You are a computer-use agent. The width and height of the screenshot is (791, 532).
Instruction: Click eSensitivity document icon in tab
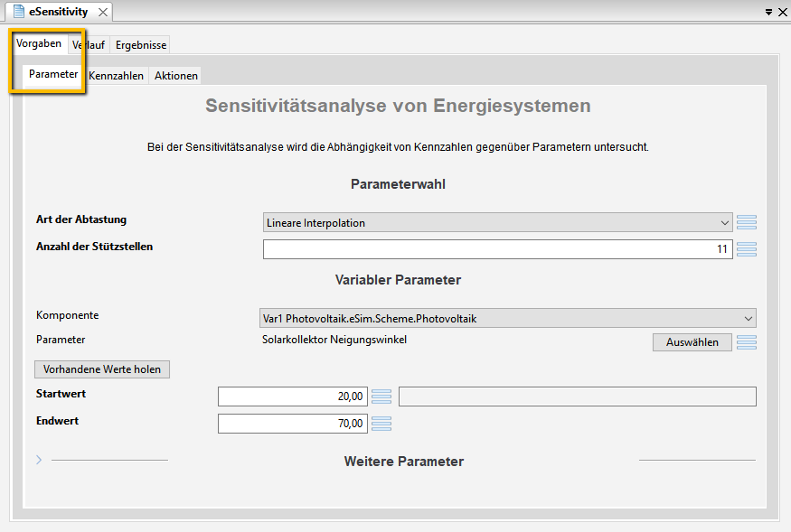coord(19,11)
